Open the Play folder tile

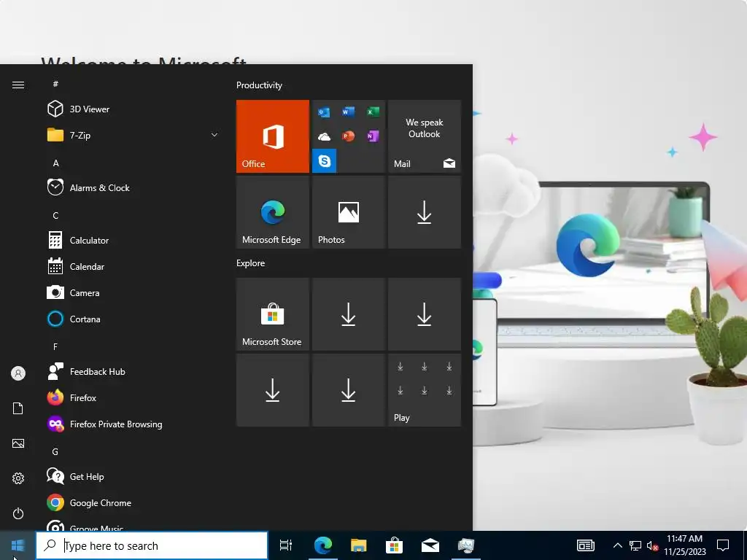(425, 390)
